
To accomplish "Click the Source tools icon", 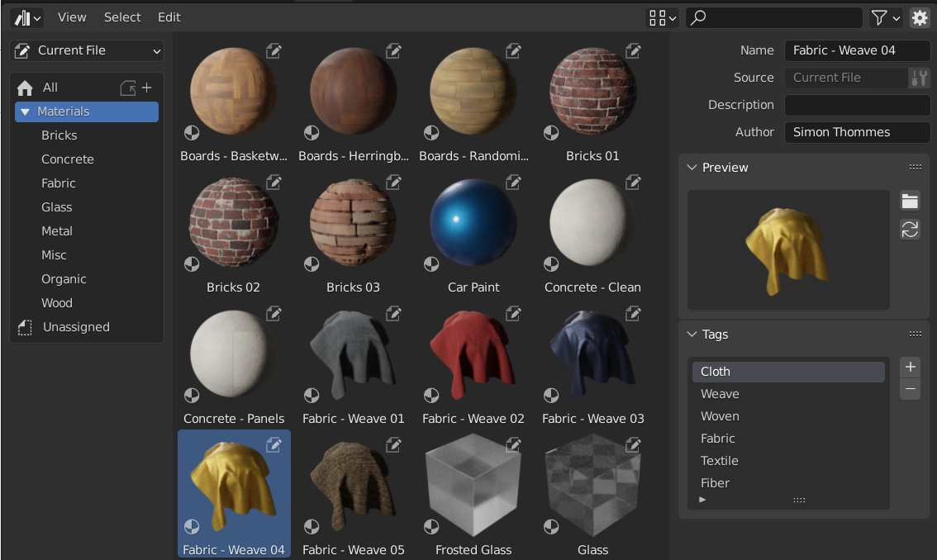I will (x=919, y=78).
